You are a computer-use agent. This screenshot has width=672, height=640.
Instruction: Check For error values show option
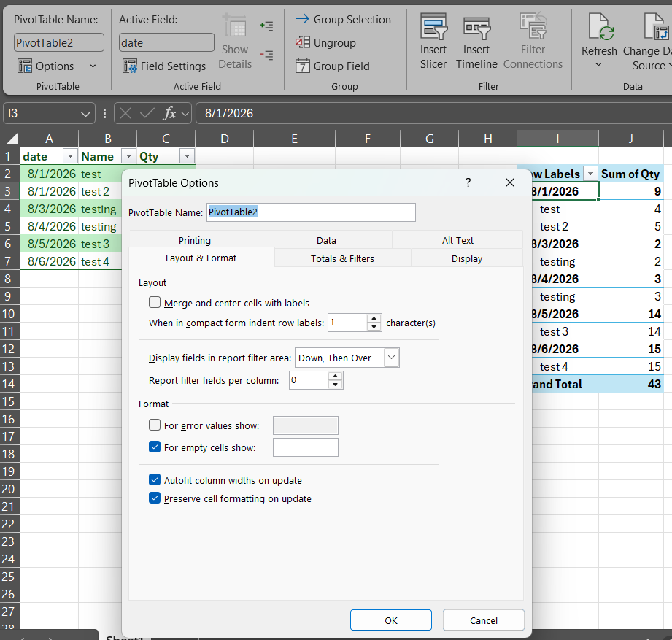click(155, 425)
